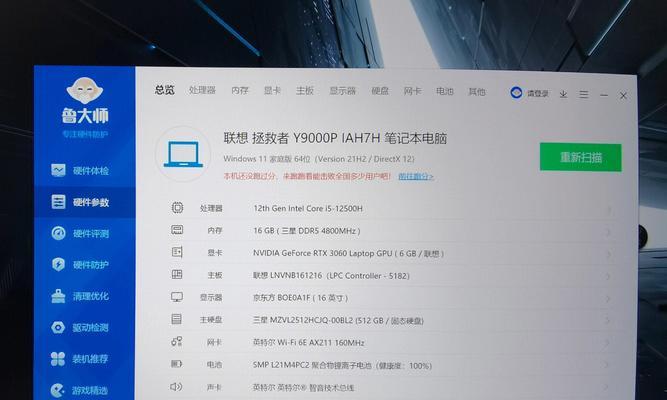667x400 pixels.
Task: Open 硬件体检 in the sidebar
Action: [80, 171]
